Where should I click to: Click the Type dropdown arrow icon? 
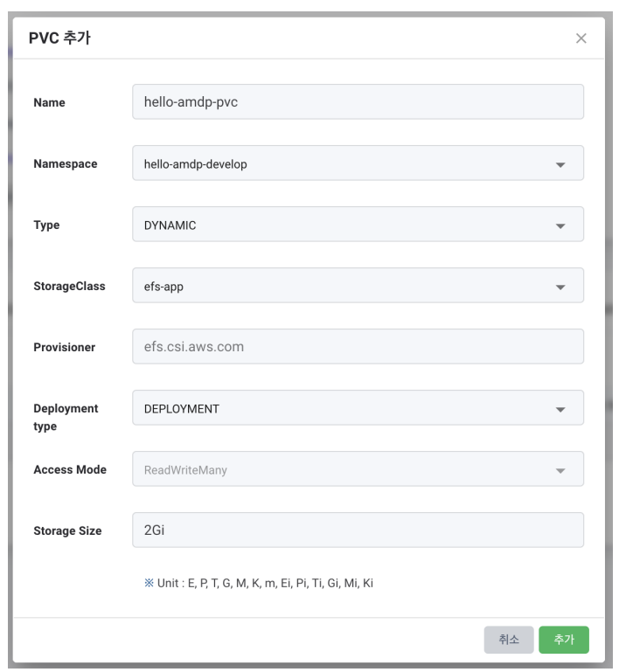tap(560, 225)
